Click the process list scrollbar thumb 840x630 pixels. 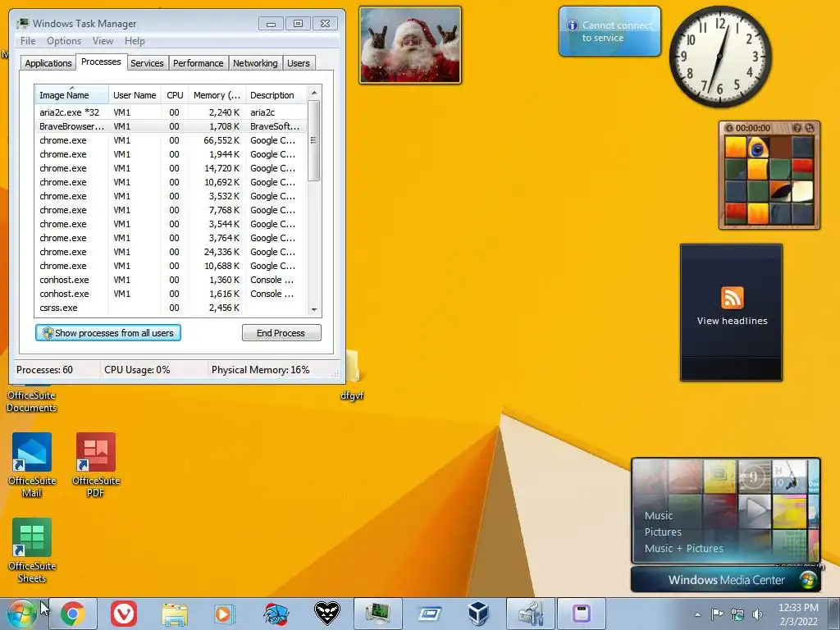pos(314,140)
